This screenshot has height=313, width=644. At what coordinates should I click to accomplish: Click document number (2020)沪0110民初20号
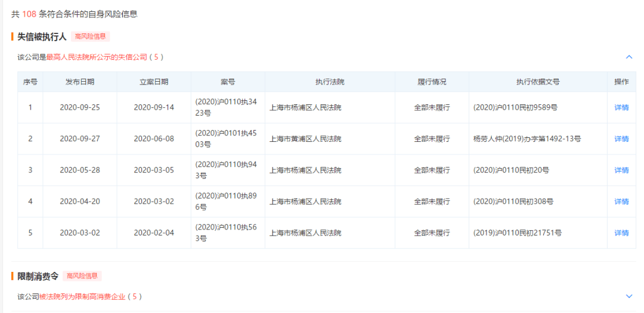[512, 170]
